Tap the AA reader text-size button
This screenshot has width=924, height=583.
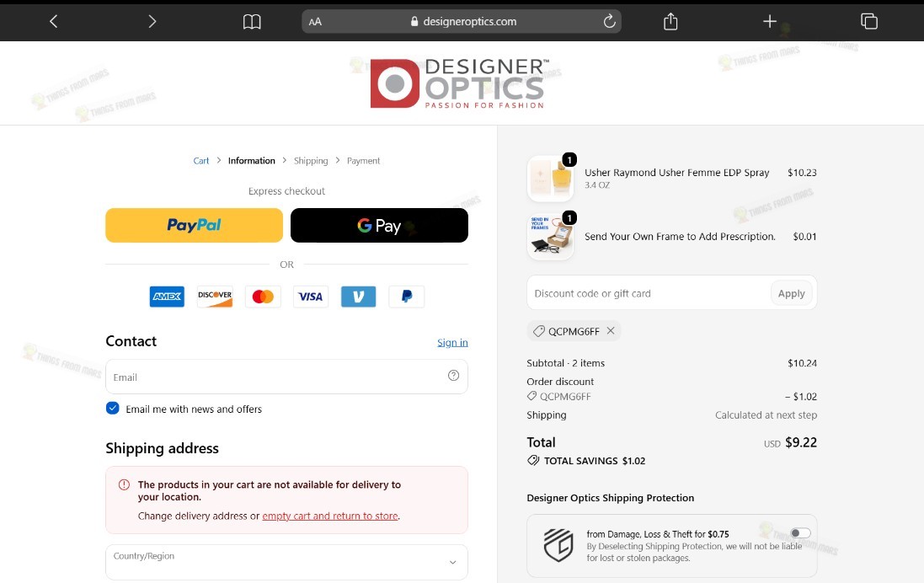(x=315, y=22)
